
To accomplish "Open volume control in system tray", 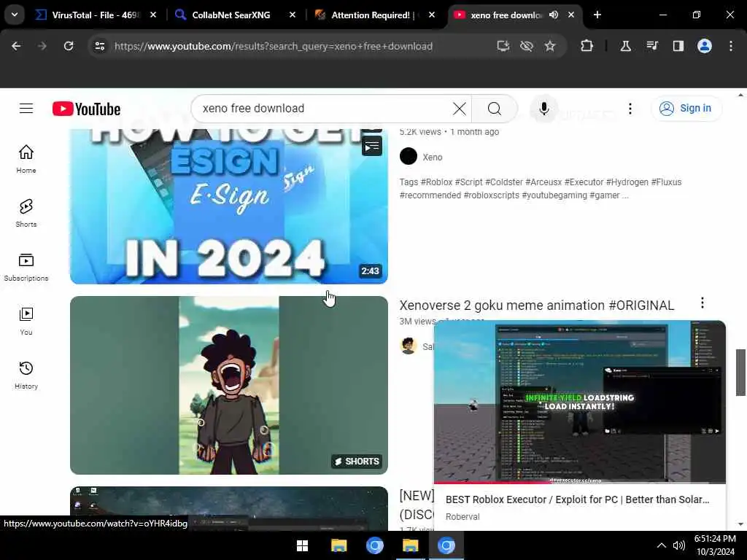I will point(679,545).
